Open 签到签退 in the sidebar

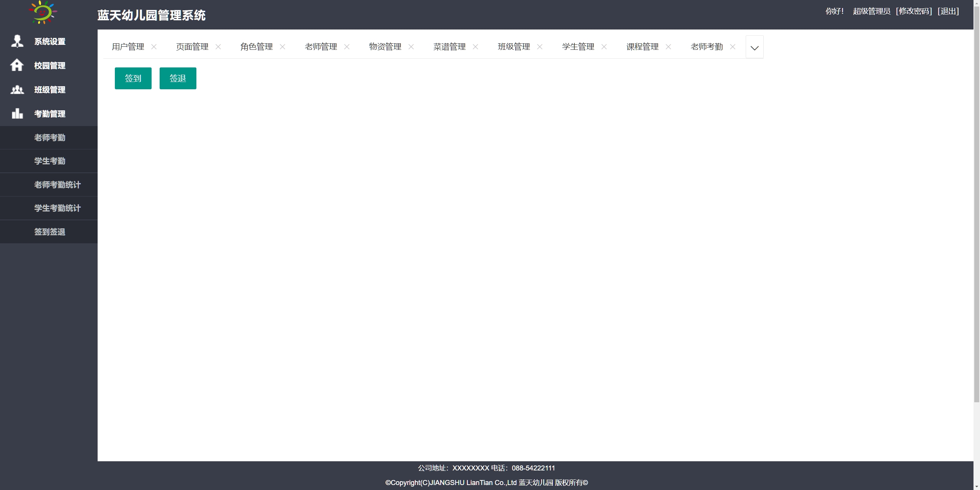pos(49,232)
